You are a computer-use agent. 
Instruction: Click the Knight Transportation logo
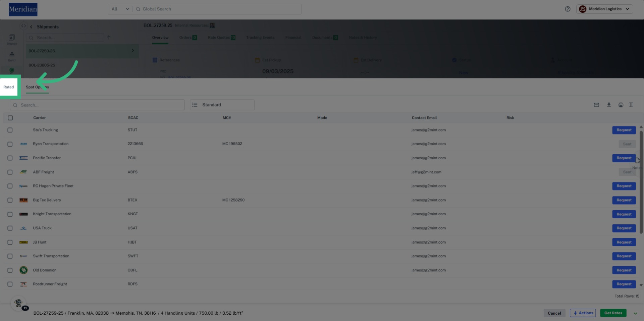coord(23,214)
